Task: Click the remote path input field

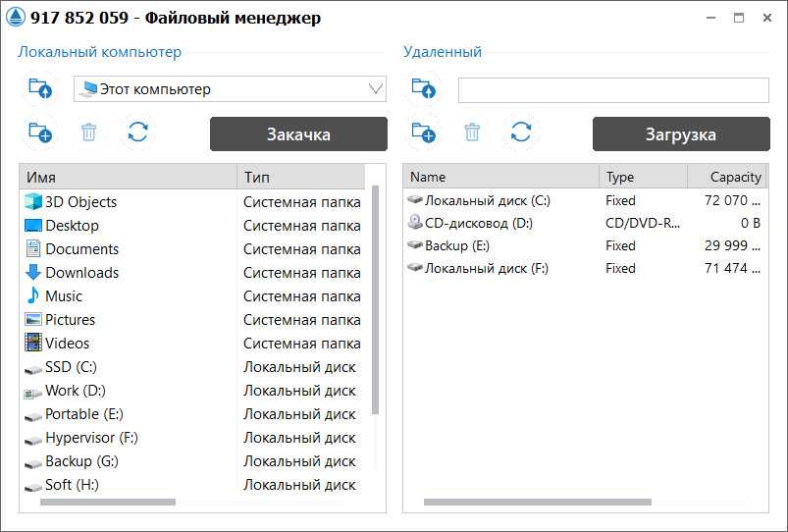Action: tap(613, 90)
